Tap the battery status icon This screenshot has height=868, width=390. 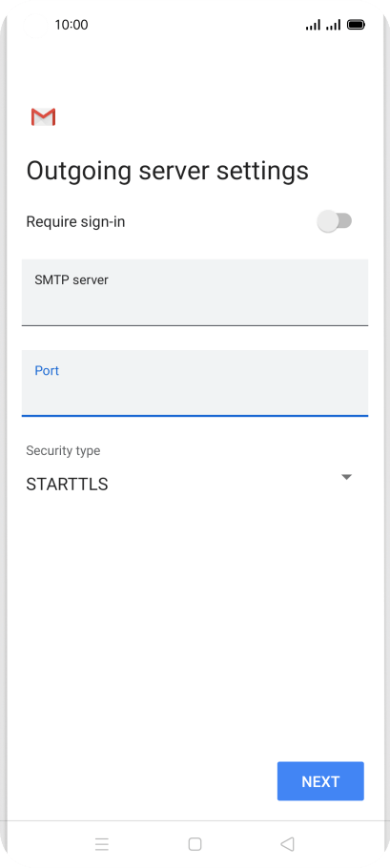pos(355,25)
